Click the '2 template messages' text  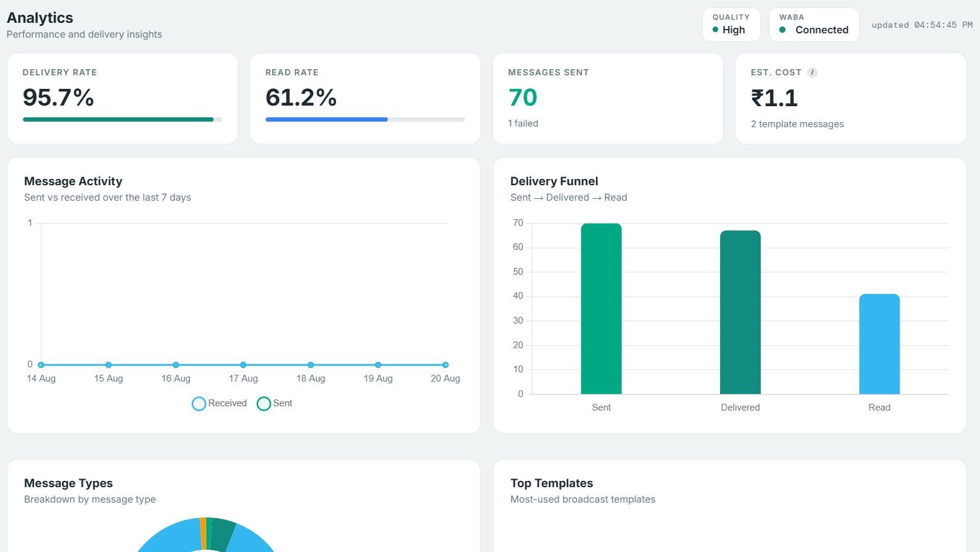click(x=797, y=124)
